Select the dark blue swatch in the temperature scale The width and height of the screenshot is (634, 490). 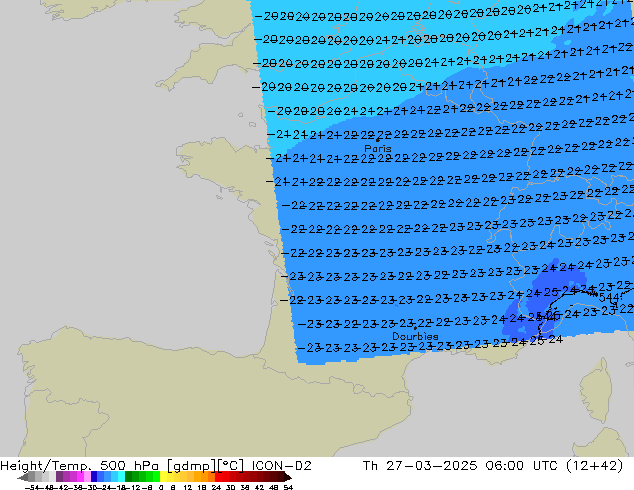tap(94, 477)
